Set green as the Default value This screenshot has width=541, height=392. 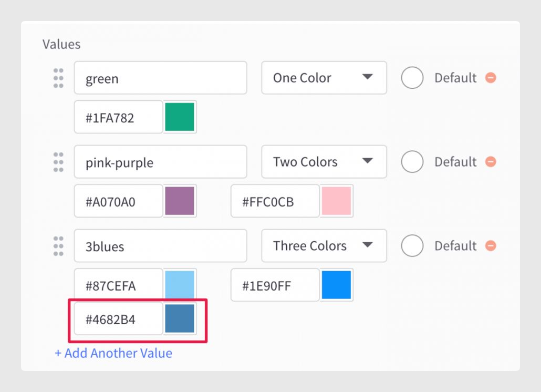pyautogui.click(x=412, y=78)
